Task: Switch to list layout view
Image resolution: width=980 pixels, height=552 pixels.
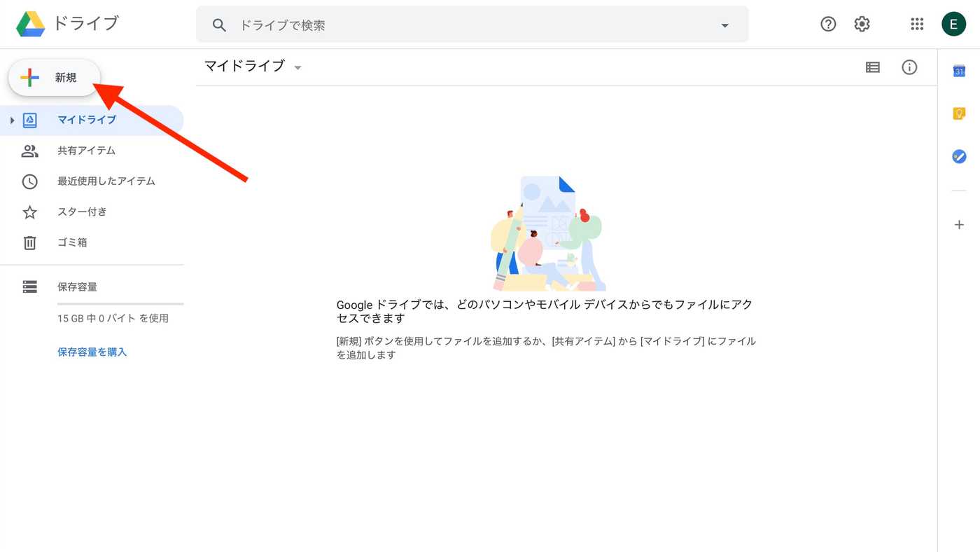Action: tap(872, 67)
